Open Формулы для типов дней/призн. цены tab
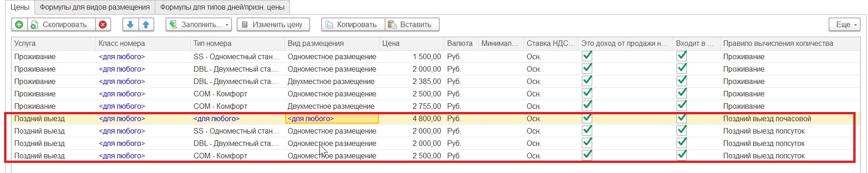Screen dimensions: 868x173 pyautogui.click(x=222, y=7)
